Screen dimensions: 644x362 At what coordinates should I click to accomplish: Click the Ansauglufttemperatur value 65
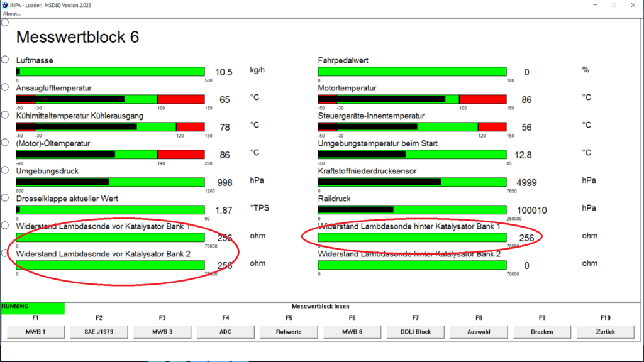tap(225, 100)
